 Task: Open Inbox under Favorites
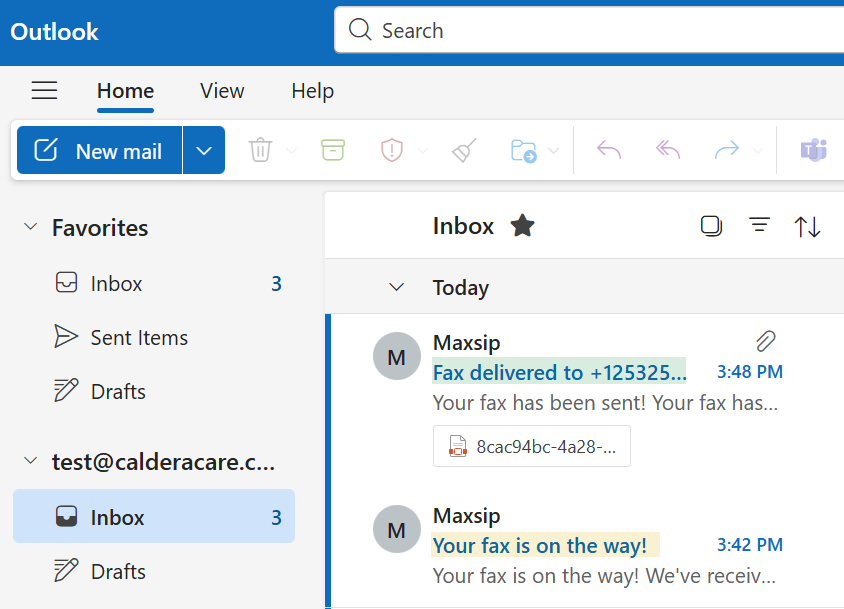pyautogui.click(x=154, y=283)
